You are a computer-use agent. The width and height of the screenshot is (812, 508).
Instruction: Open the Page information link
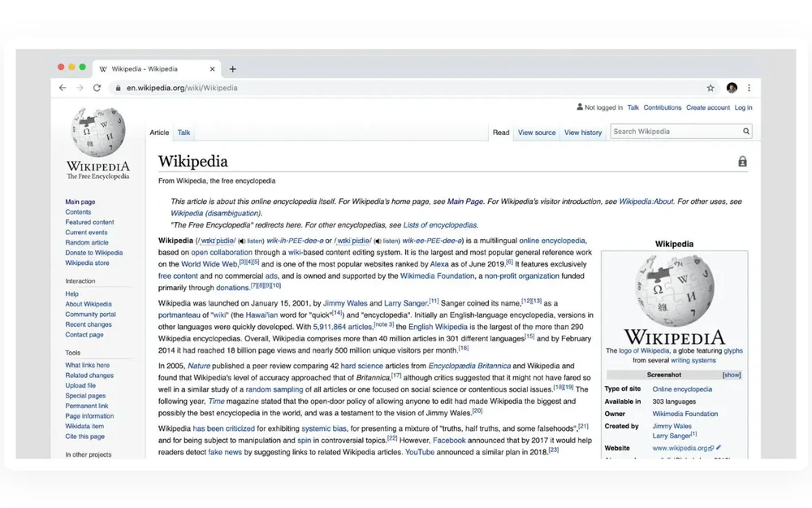tap(89, 416)
